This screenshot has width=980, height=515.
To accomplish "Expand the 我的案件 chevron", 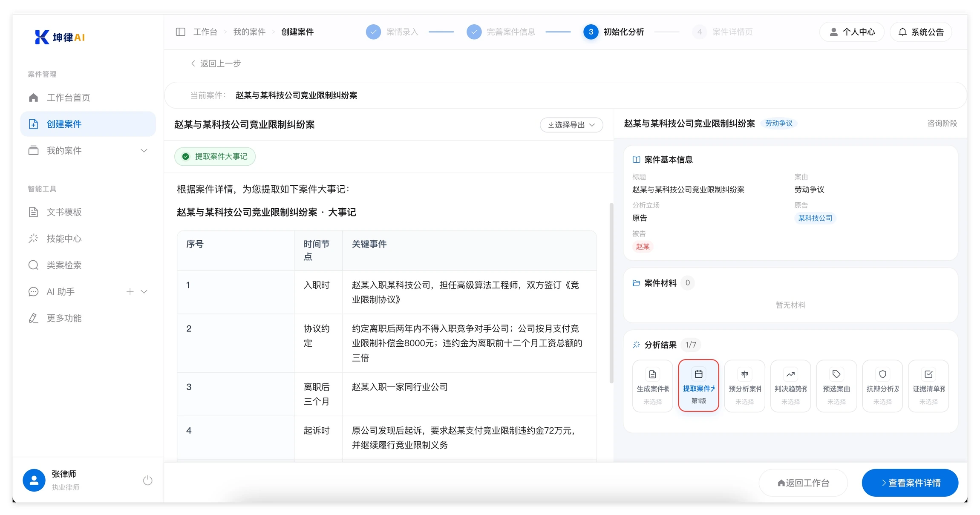I will tap(144, 150).
